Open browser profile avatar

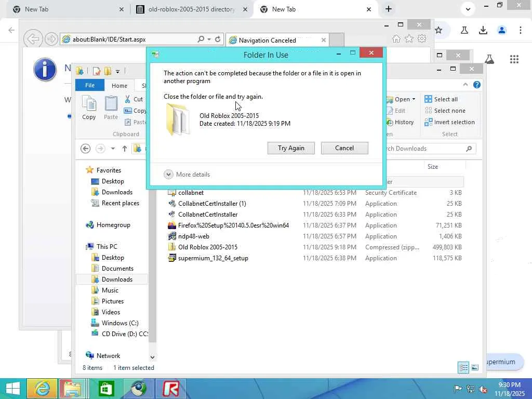pos(502,30)
